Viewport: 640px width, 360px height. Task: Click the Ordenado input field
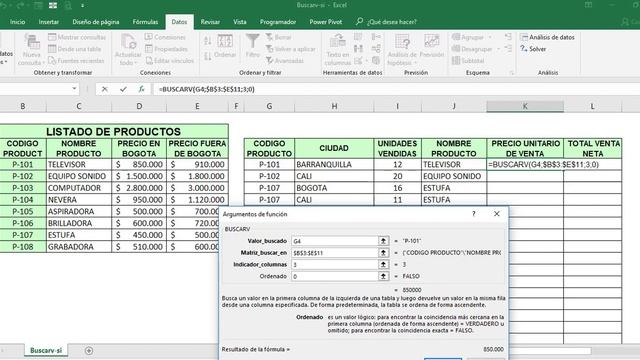point(335,276)
